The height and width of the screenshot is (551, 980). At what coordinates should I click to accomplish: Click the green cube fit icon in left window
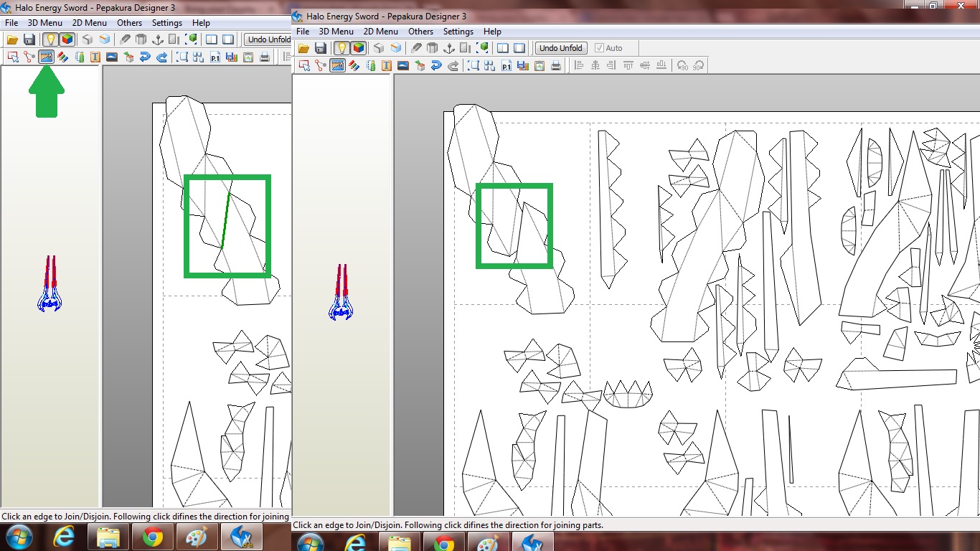(x=192, y=39)
